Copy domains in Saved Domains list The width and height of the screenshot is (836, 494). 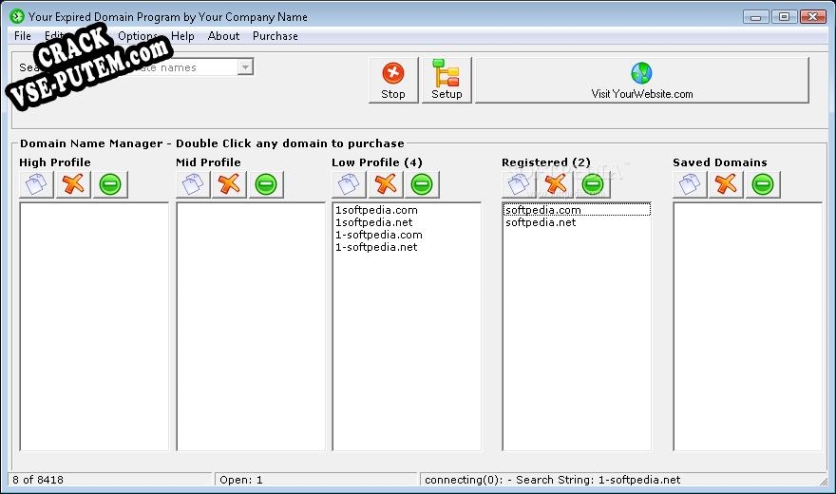coord(690,184)
